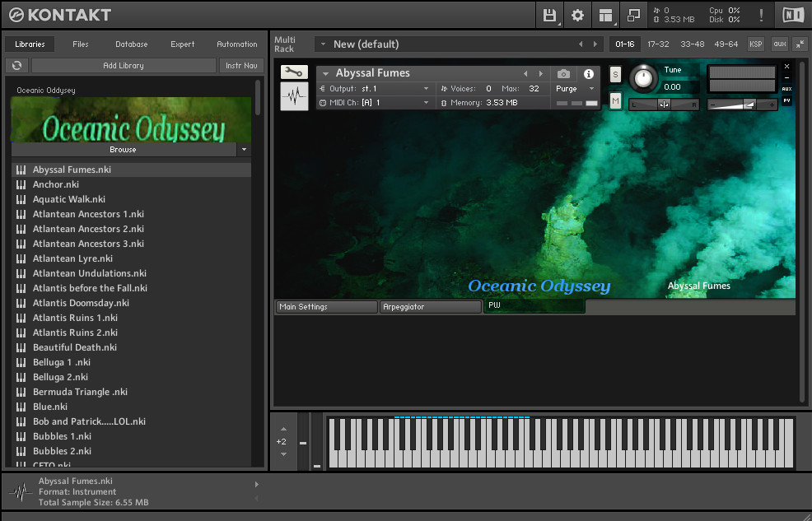Show rack page 17-32

pyautogui.click(x=658, y=44)
